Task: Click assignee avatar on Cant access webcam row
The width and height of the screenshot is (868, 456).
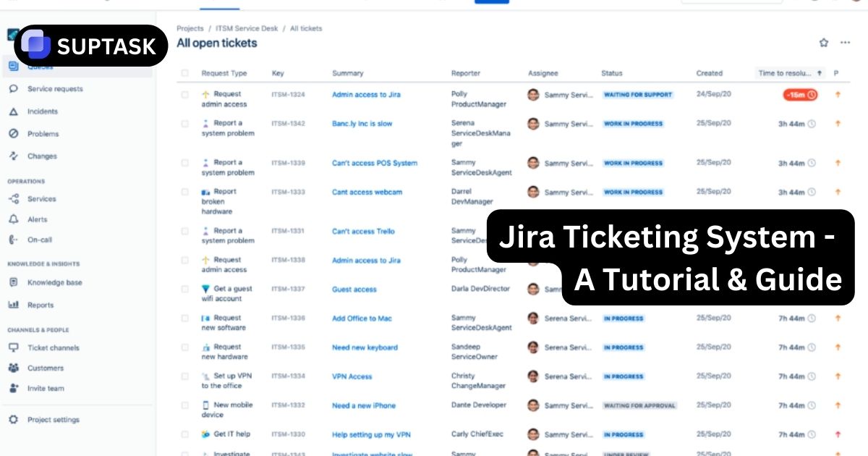Action: pos(534,192)
